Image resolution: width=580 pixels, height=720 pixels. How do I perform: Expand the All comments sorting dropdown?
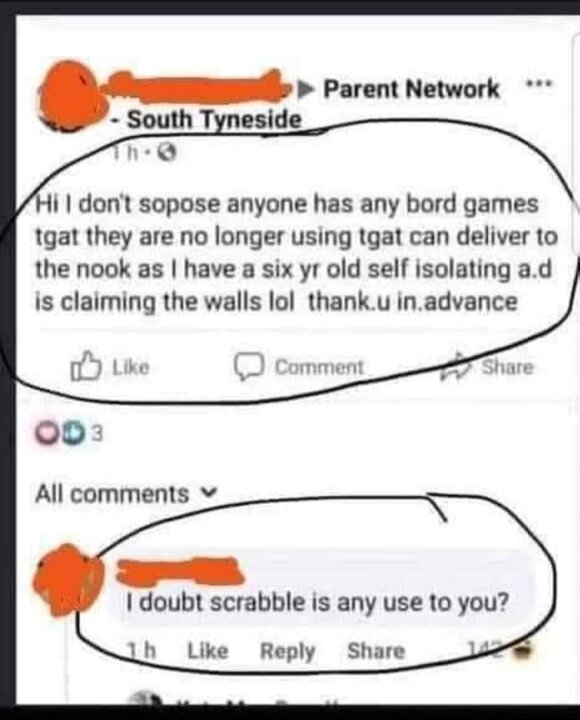point(126,495)
